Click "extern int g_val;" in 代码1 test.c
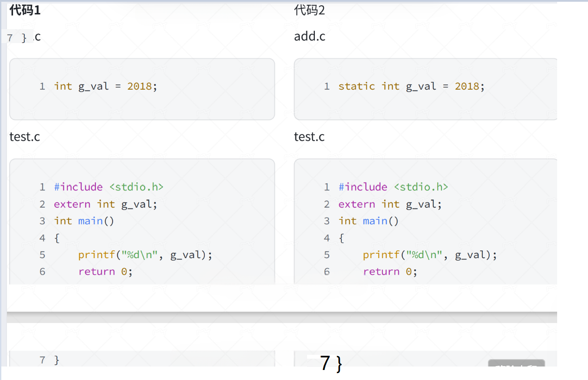 click(x=106, y=204)
